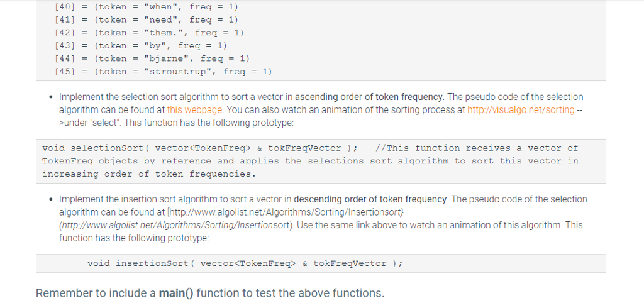Screen dimensions: 644x303
Task: Click the "stroustrup" token output line
Action: click(163, 72)
